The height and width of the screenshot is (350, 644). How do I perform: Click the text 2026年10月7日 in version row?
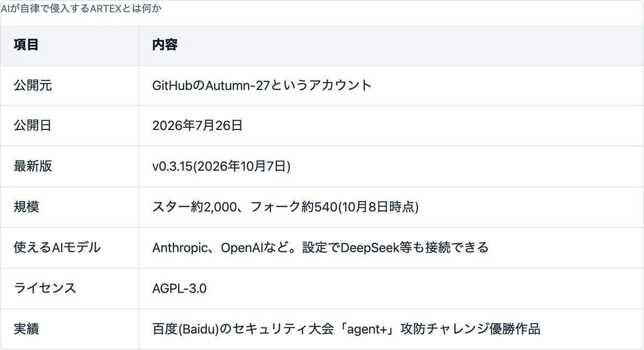pyautogui.click(x=241, y=166)
